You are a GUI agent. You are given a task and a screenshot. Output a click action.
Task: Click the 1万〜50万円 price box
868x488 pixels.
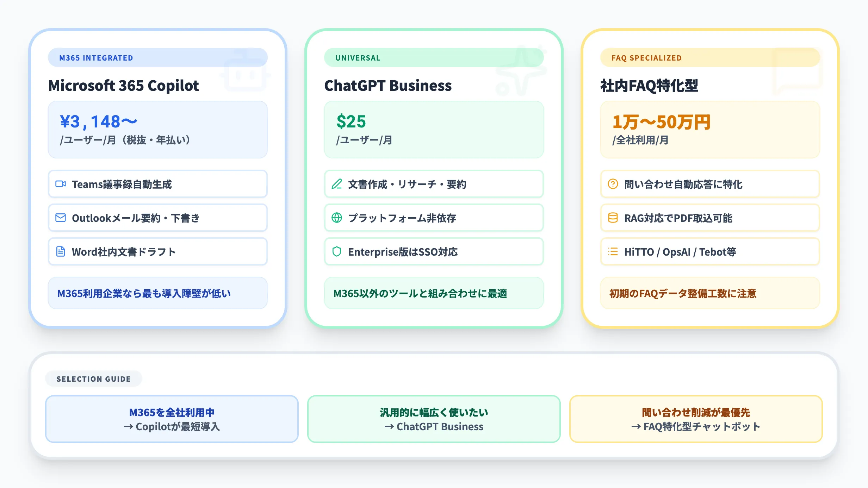pos(710,130)
